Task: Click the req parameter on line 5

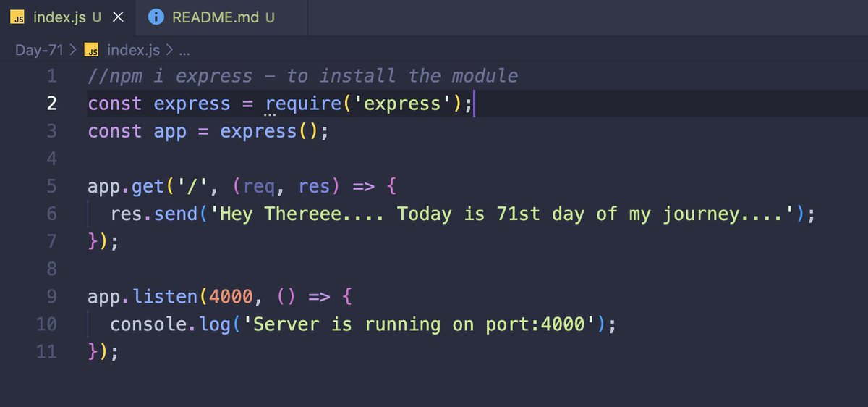Action: coord(258,186)
